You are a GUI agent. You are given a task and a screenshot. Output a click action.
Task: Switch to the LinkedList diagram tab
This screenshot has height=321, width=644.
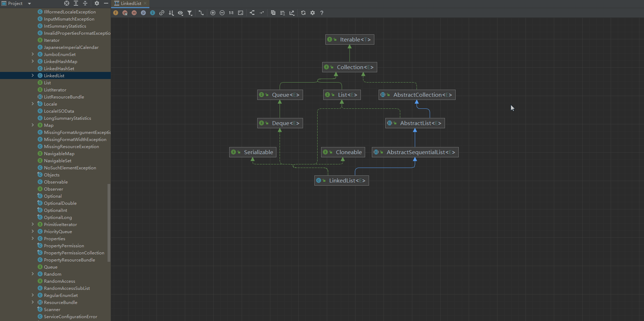131,4
